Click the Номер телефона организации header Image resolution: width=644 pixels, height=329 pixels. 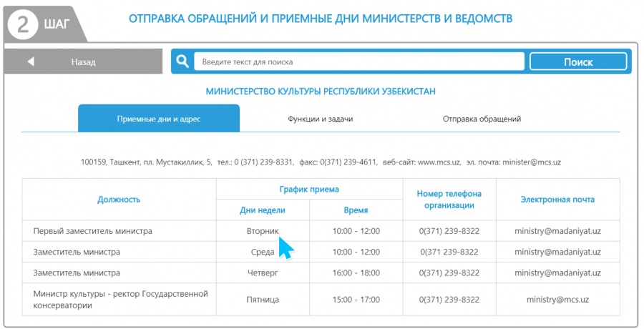pos(449,200)
